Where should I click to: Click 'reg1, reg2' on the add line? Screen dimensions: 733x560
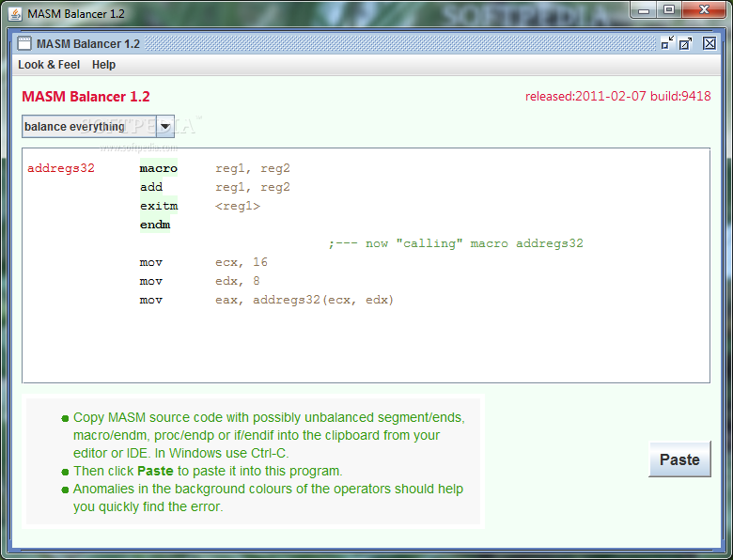pyautogui.click(x=253, y=187)
